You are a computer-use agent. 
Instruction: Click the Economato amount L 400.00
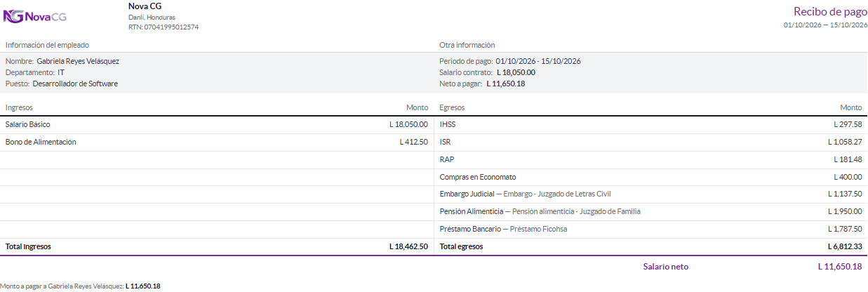coord(848,177)
